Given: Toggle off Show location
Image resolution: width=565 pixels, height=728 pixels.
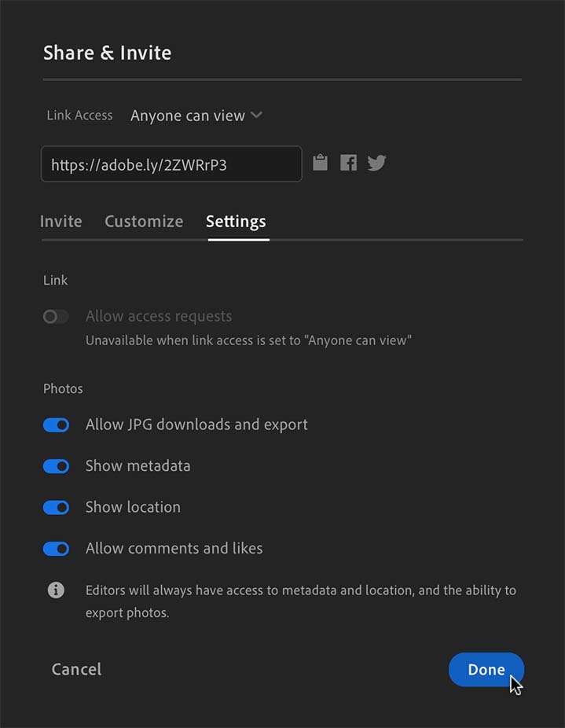Looking at the screenshot, I should (56, 507).
